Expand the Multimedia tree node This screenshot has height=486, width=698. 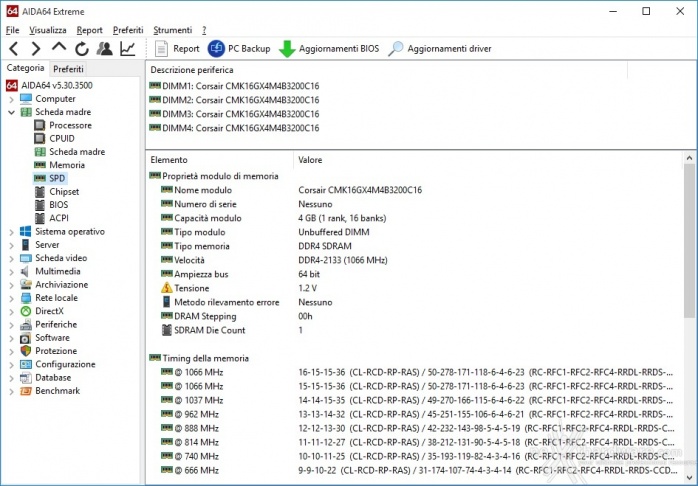(12, 272)
